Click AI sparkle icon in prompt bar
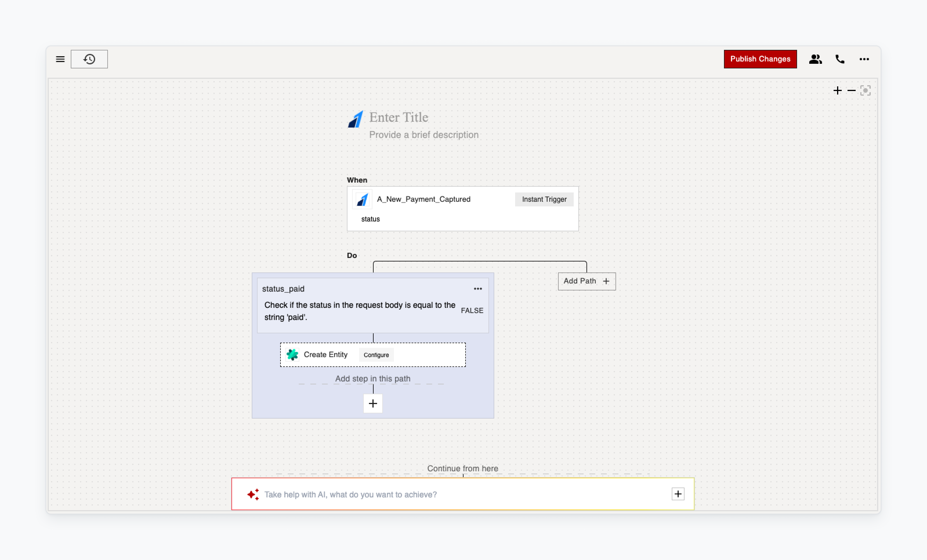 click(x=253, y=494)
